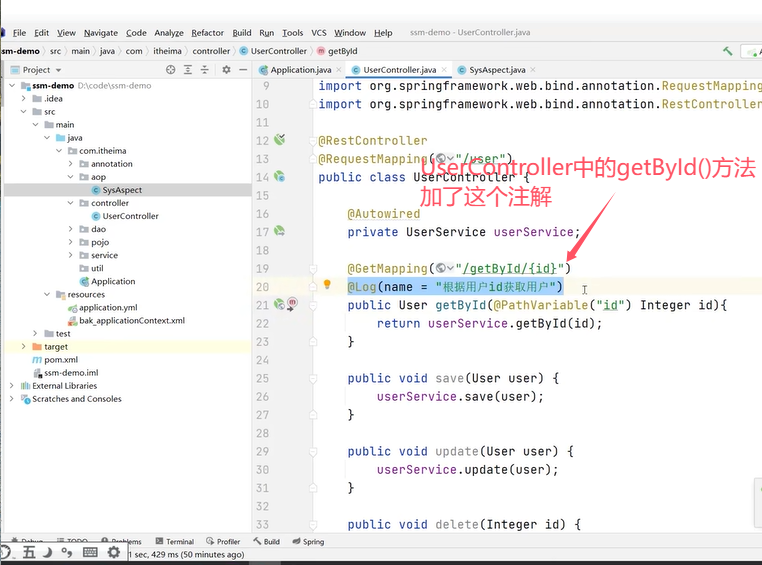Click the green hammer Build icon

point(727,51)
